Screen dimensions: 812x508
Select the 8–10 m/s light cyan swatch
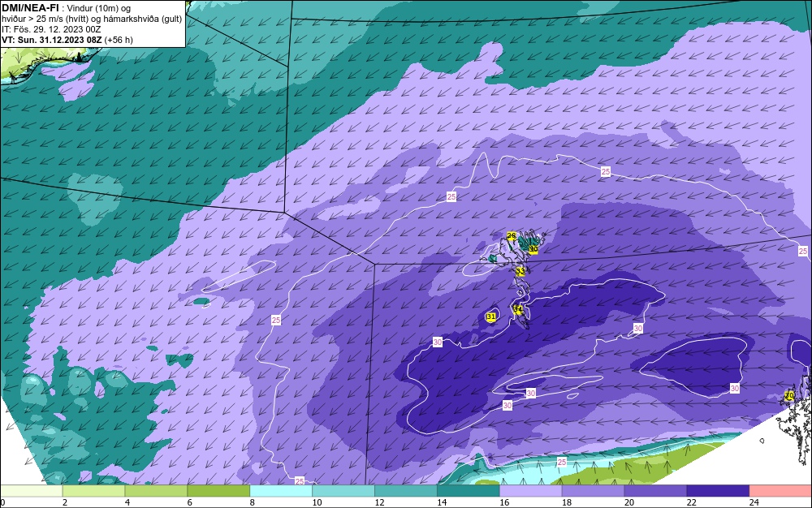(x=281, y=491)
